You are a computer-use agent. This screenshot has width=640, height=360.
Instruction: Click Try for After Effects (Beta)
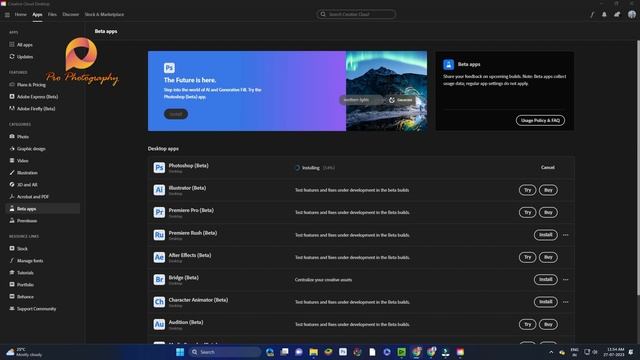pos(527,257)
